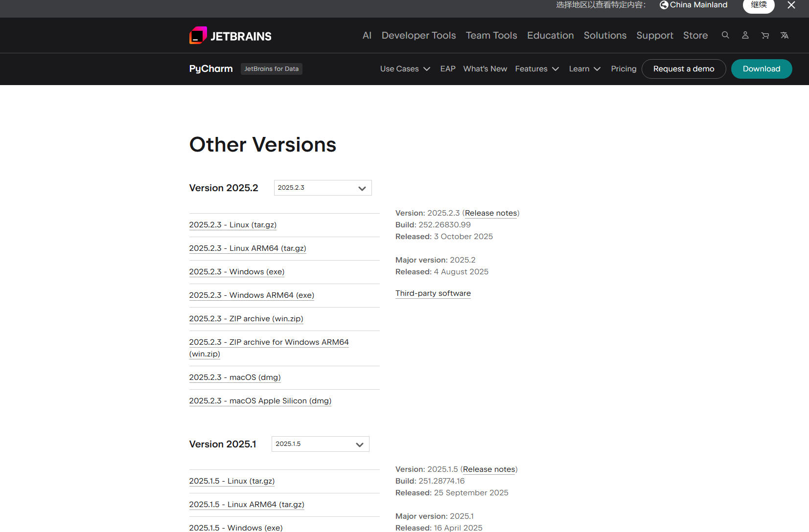The height and width of the screenshot is (532, 809).
Task: Click the China Mainland region text
Action: click(x=698, y=5)
